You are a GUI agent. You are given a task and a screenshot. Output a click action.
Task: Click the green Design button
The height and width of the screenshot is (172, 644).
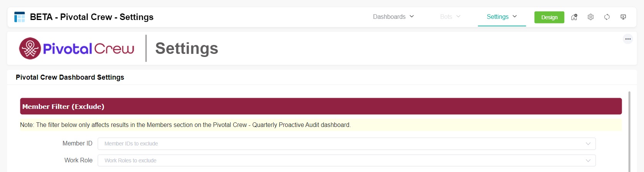(x=549, y=17)
